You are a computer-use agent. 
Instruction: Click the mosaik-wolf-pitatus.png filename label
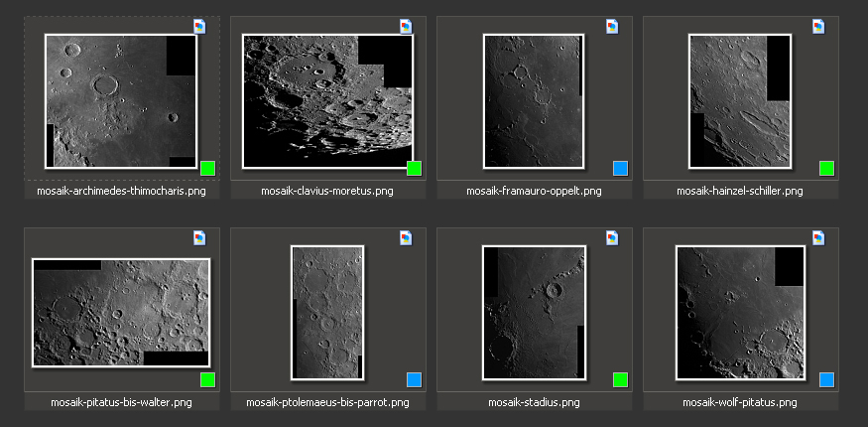pyautogui.click(x=740, y=402)
